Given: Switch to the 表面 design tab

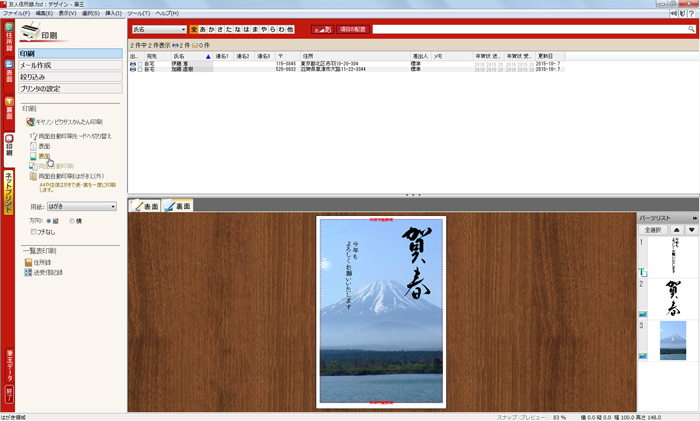Looking at the screenshot, I should pyautogui.click(x=145, y=205).
